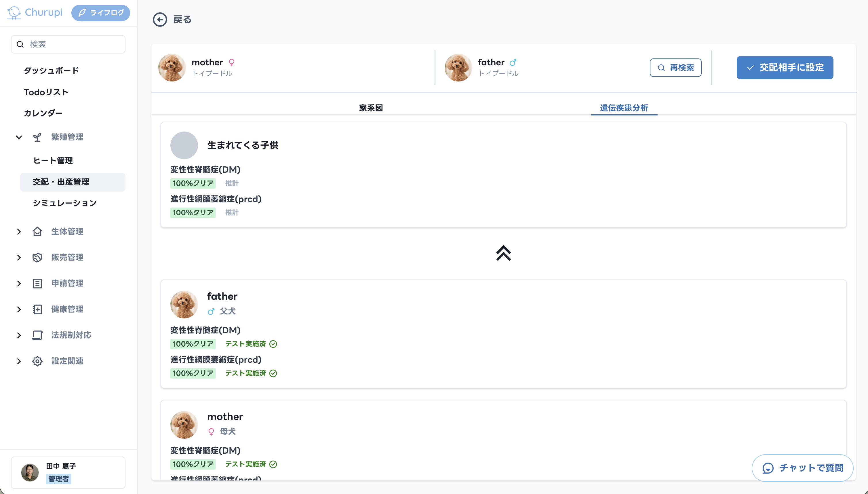Click the female symbol beside mother header
Screen dimensions: 868x494
point(232,62)
